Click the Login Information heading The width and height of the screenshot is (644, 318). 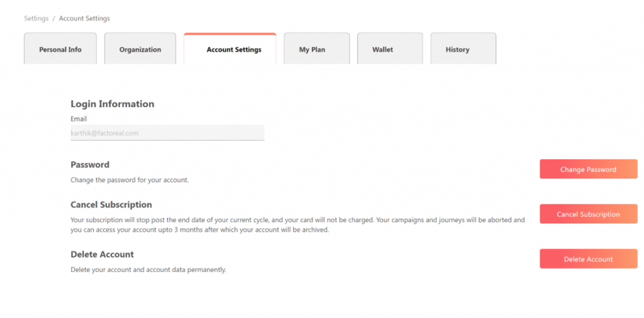pos(112,104)
